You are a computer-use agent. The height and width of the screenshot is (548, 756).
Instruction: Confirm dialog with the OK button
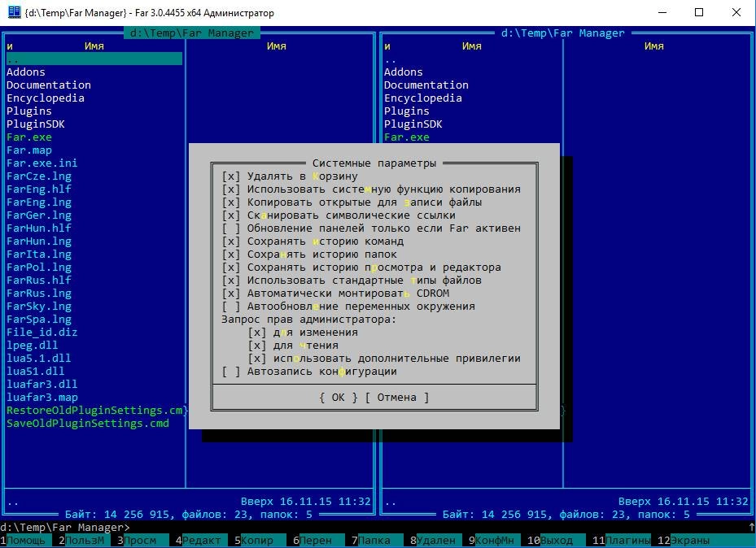[x=339, y=398]
